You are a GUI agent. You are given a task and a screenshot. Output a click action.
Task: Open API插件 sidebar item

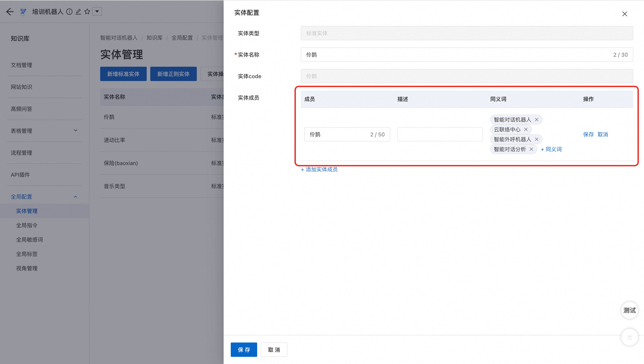20,175
